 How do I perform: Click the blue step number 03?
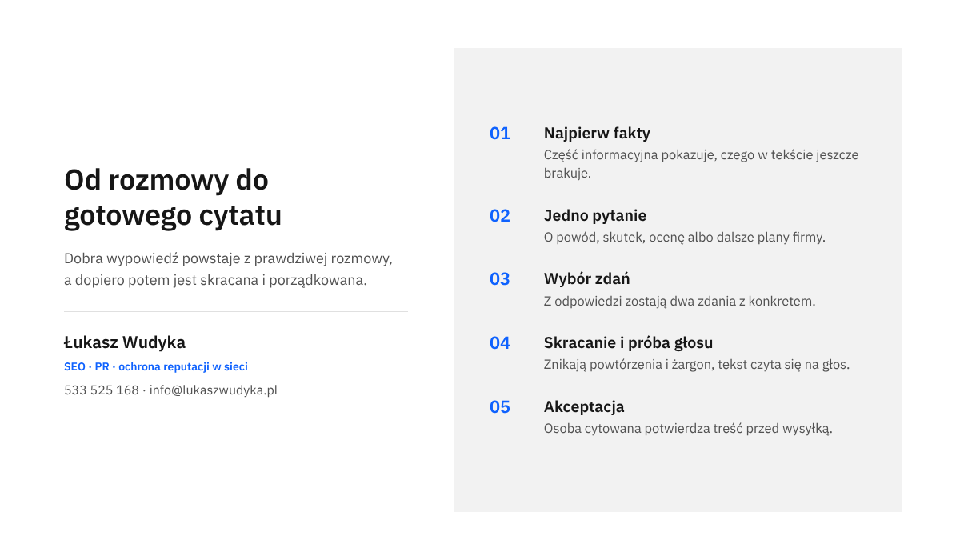tap(500, 279)
